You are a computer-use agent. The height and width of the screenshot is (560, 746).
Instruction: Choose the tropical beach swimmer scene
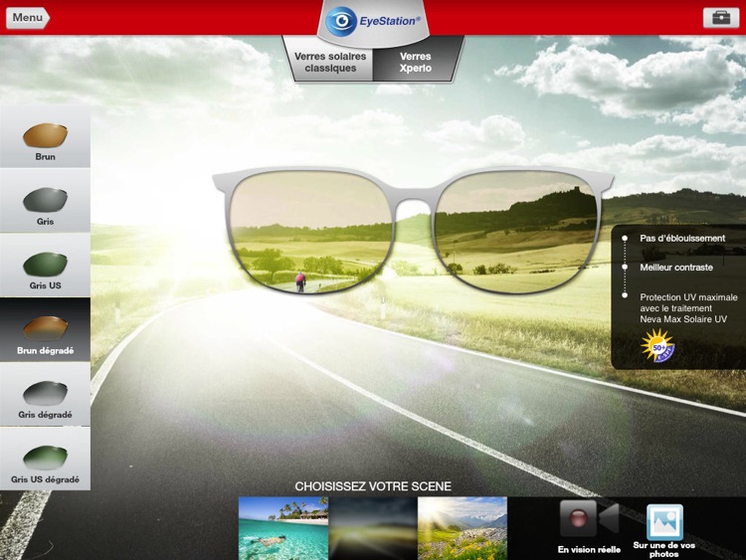point(283,528)
